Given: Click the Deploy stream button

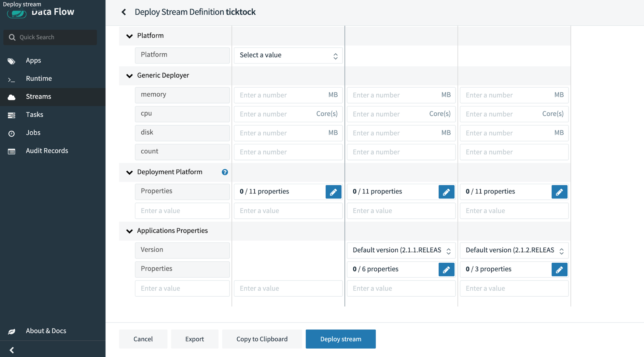Looking at the screenshot, I should pos(341,338).
